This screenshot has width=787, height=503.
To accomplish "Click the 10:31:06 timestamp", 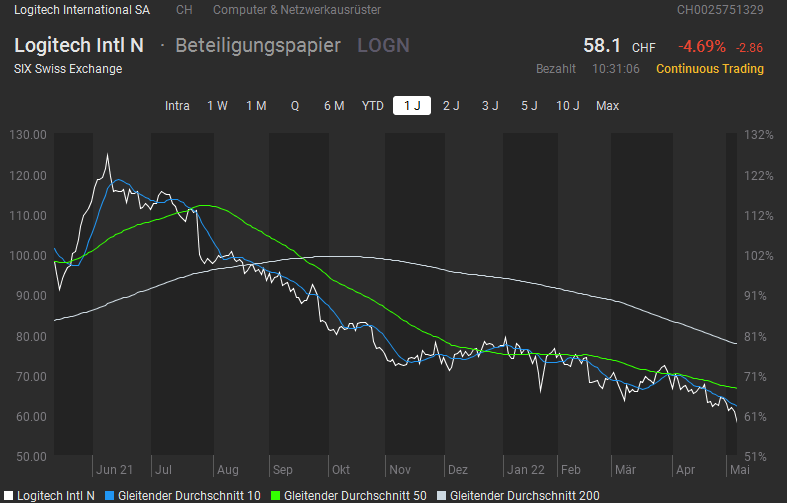I will 616,69.
